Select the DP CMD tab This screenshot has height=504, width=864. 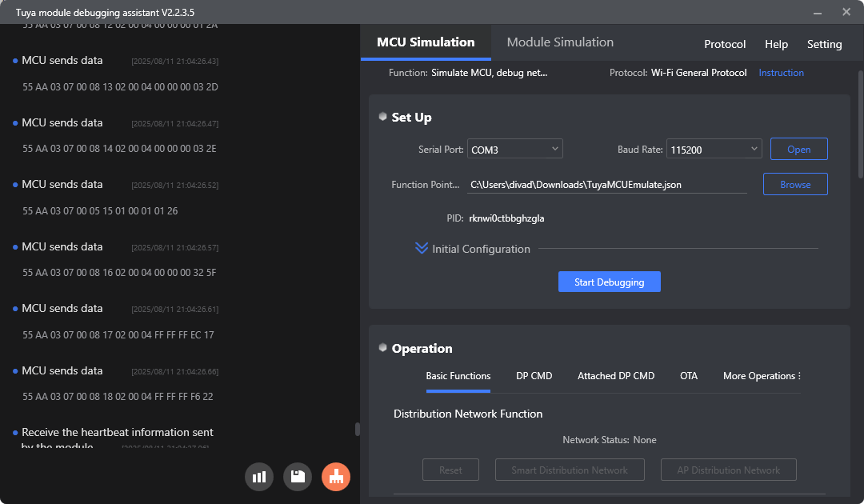coord(534,376)
